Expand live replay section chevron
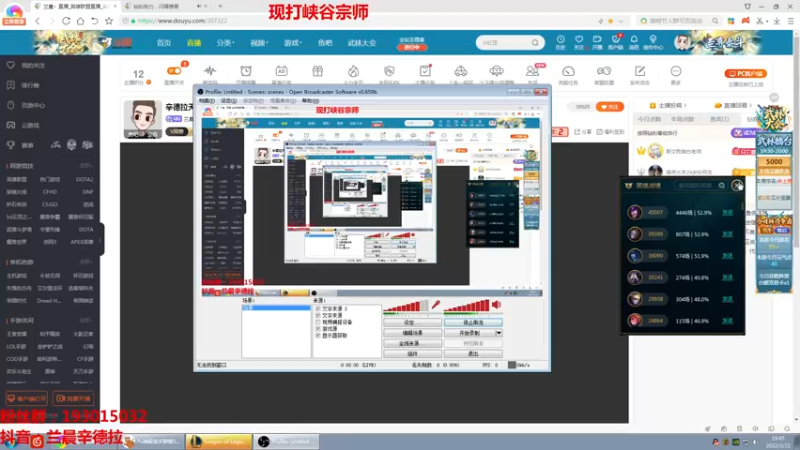 click(x=751, y=106)
